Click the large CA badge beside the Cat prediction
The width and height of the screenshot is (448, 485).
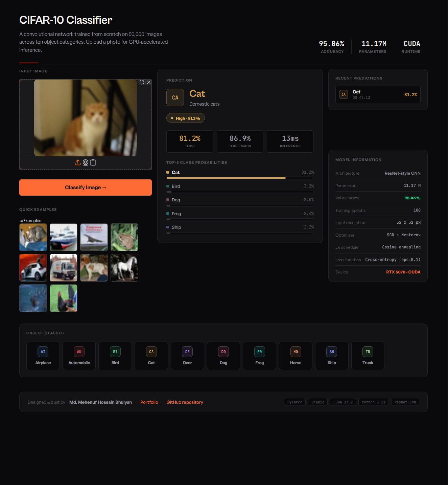(175, 97)
